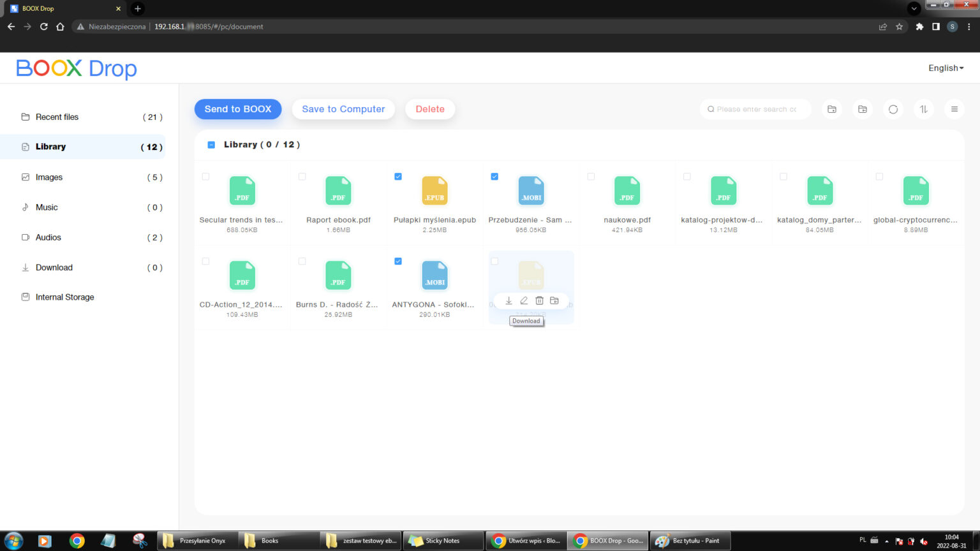The image size is (980, 551).
Task: Focus the search input field
Action: (757, 109)
